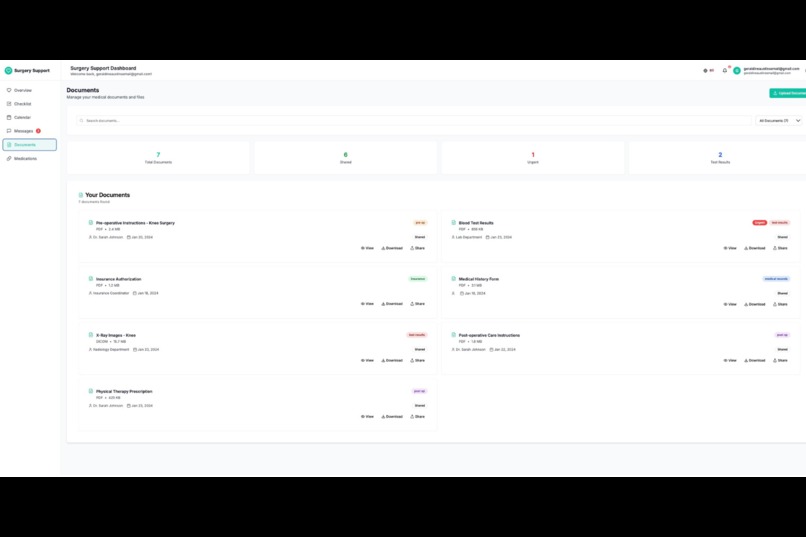Click the Your Documents section heading
The width and height of the screenshot is (806, 537).
point(107,195)
